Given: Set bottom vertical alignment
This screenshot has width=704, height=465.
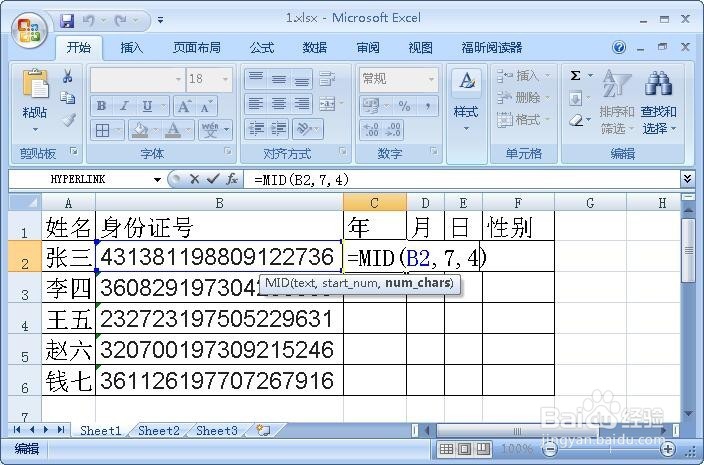Looking at the screenshot, I should (301, 79).
